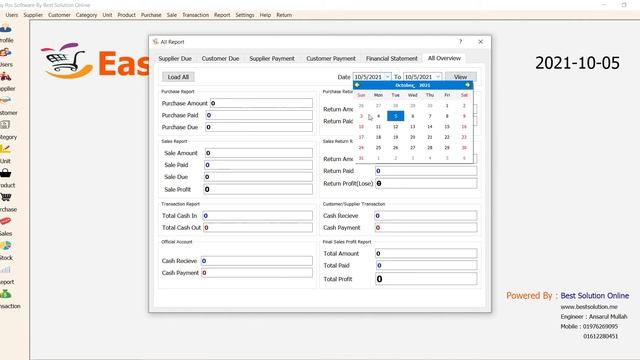Select October 31 in the calendar
Screen dimensions: 640x360
(361, 158)
